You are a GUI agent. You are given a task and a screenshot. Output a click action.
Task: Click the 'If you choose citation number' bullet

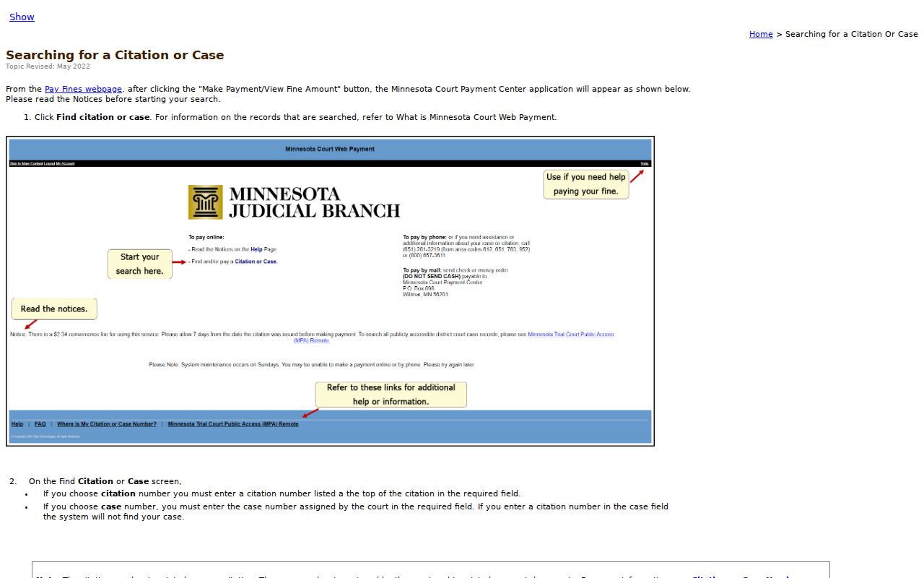tap(282, 494)
